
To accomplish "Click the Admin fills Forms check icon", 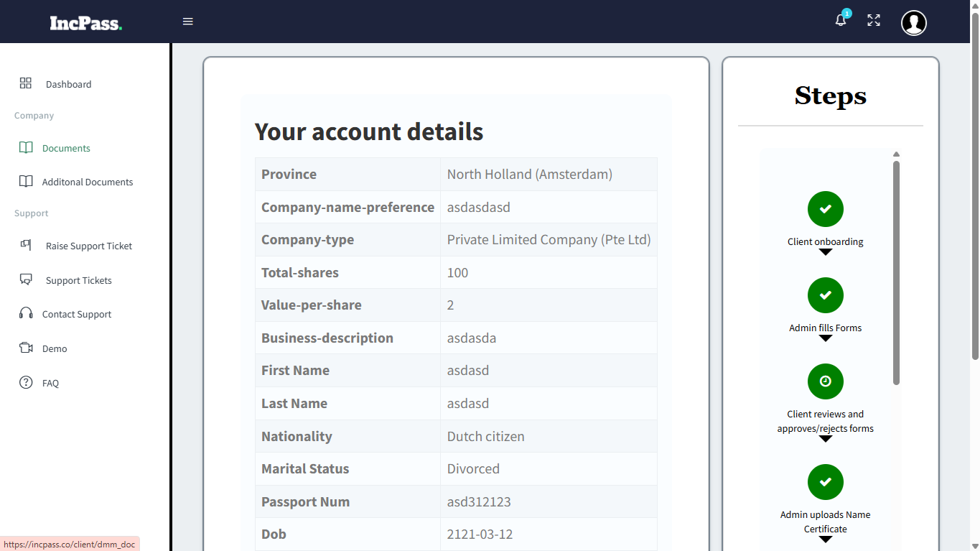I will tap(826, 295).
